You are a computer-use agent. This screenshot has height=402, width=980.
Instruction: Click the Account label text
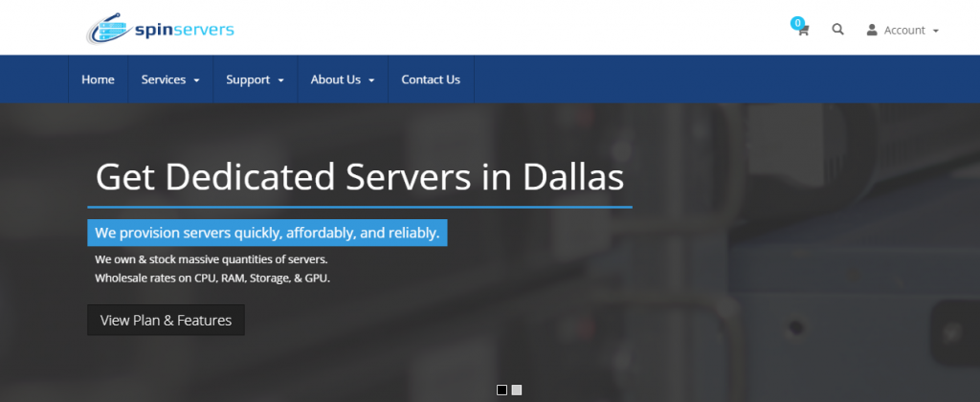coord(904,31)
